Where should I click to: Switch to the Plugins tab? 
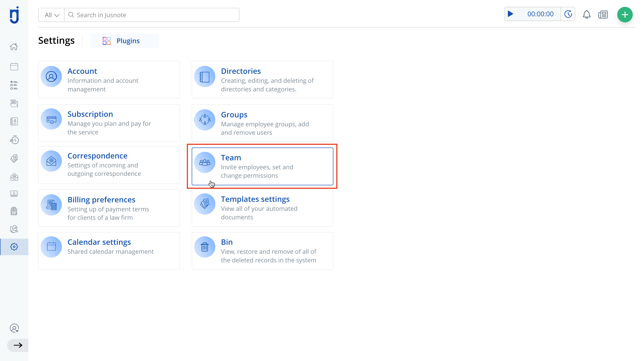click(125, 41)
